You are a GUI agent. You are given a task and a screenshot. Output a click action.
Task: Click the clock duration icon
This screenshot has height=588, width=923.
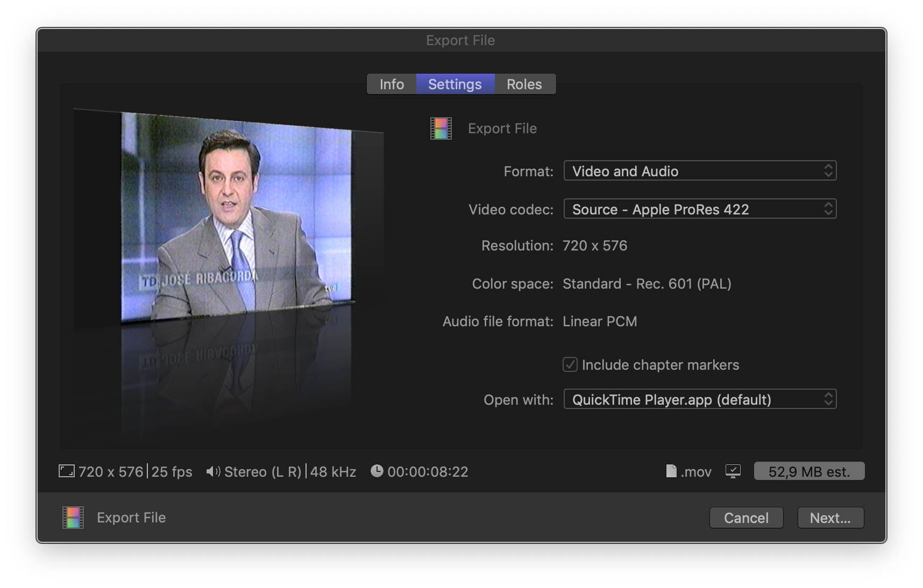pyautogui.click(x=377, y=471)
